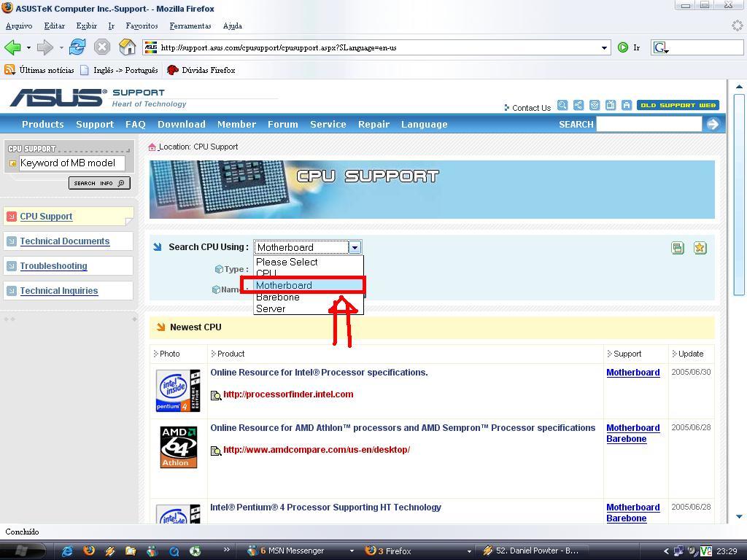
Task: Expand the URL address bar dropdown arrow
Action: [604, 47]
